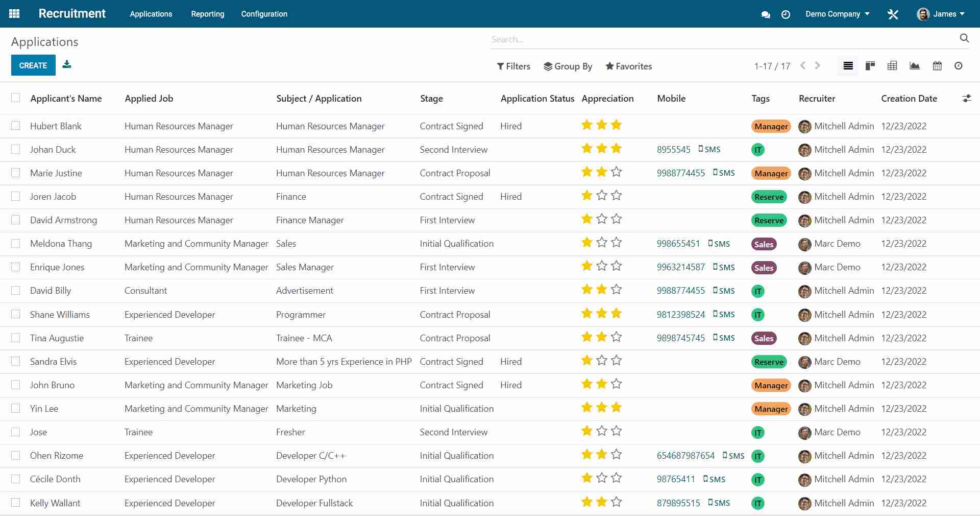Focus the Search input field
980x516 pixels.
pos(724,39)
